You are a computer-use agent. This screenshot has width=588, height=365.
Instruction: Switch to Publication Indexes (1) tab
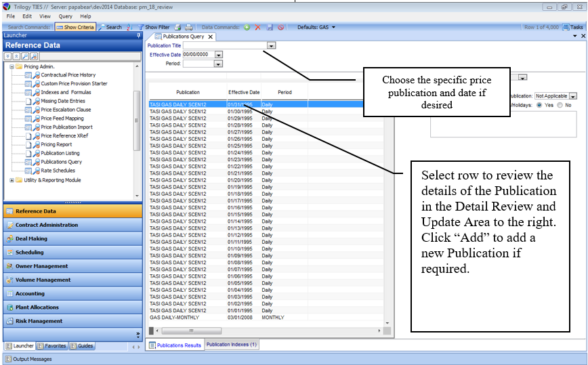231,345
